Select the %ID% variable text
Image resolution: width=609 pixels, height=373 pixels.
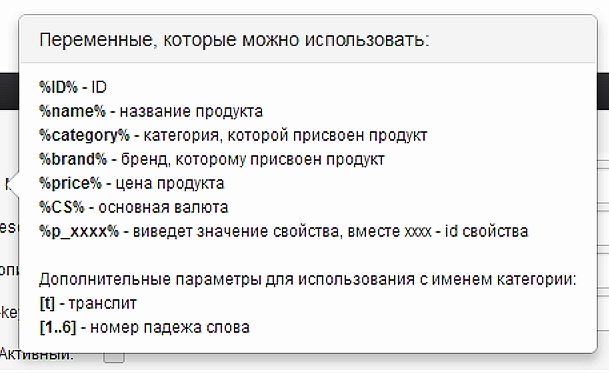(58, 87)
